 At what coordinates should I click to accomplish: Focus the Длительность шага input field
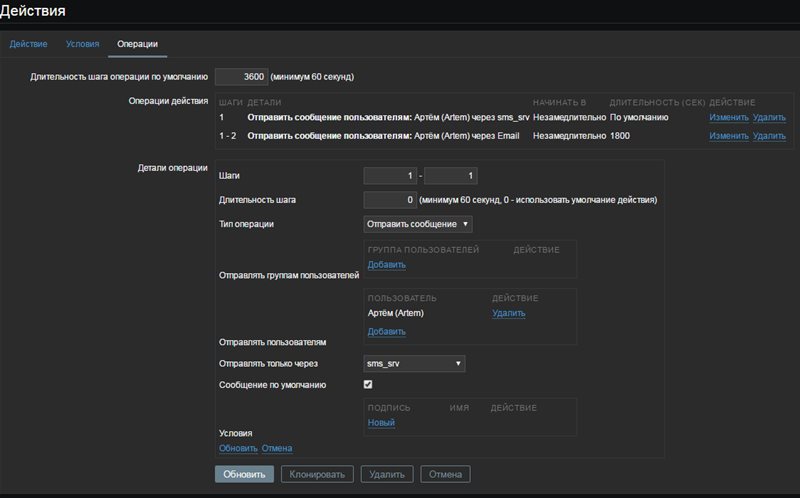click(x=390, y=200)
